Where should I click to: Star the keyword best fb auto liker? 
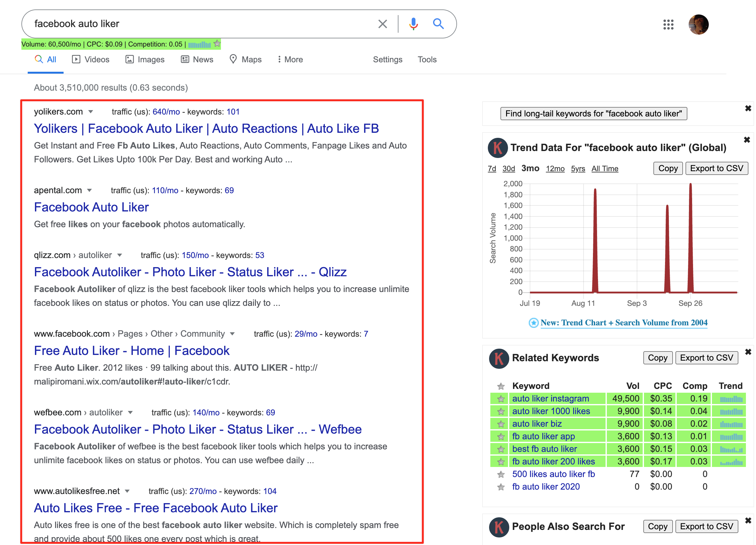pos(501,449)
